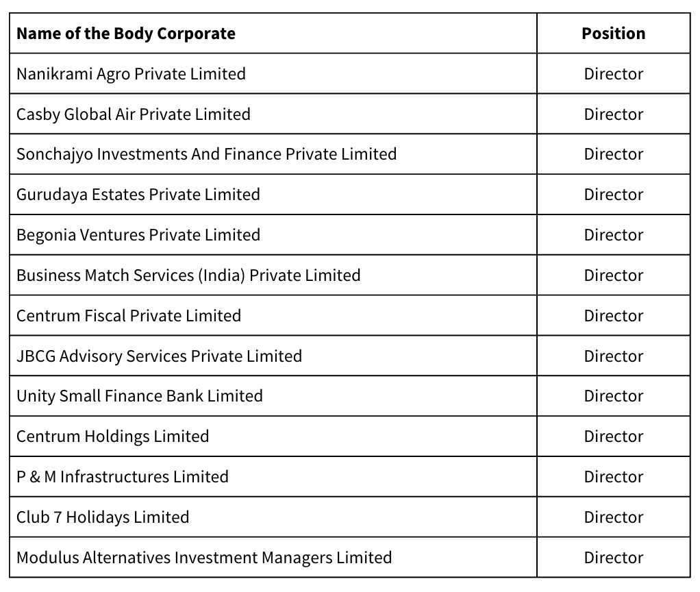
Task: Click the 'Position' column header
Action: click(613, 34)
